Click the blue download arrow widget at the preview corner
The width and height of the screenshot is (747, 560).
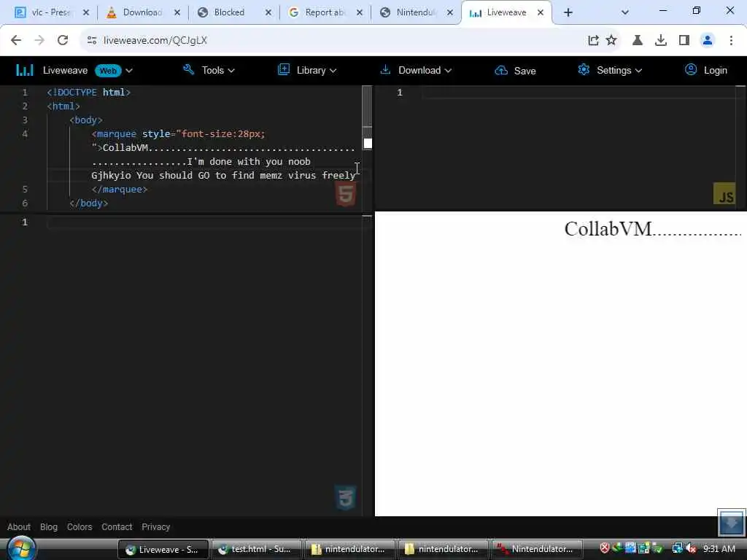pyautogui.click(x=731, y=522)
